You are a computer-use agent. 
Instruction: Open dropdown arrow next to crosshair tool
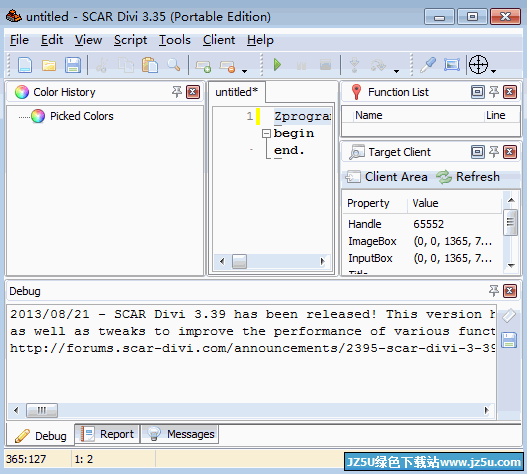pyautogui.click(x=493, y=71)
